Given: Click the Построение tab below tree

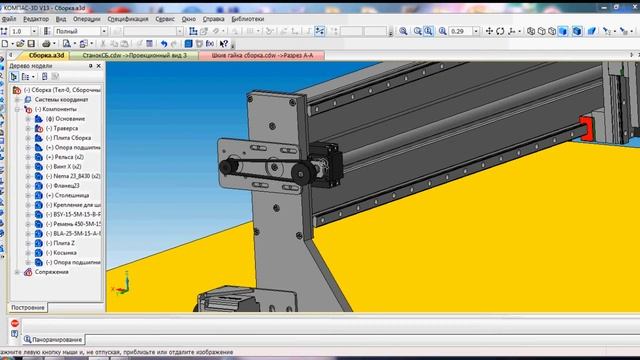Looking at the screenshot, I should click(x=28, y=307).
